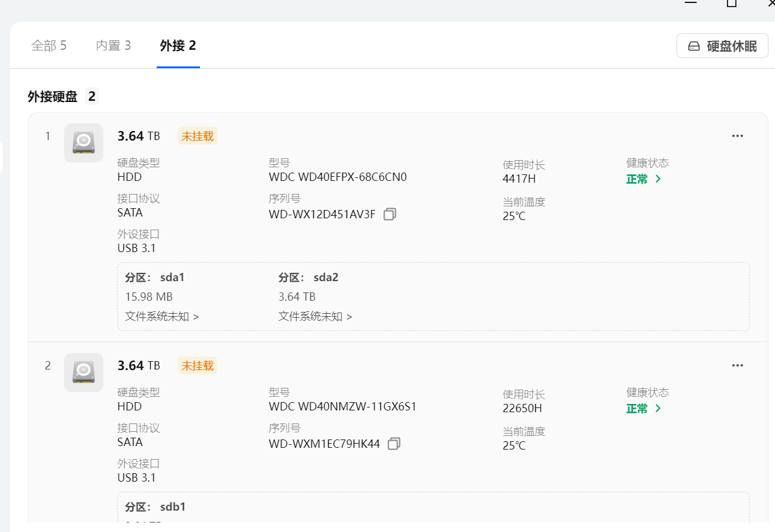Expand health status of disk 1
Image resolution: width=775 pixels, height=532 pixels.
(x=644, y=179)
